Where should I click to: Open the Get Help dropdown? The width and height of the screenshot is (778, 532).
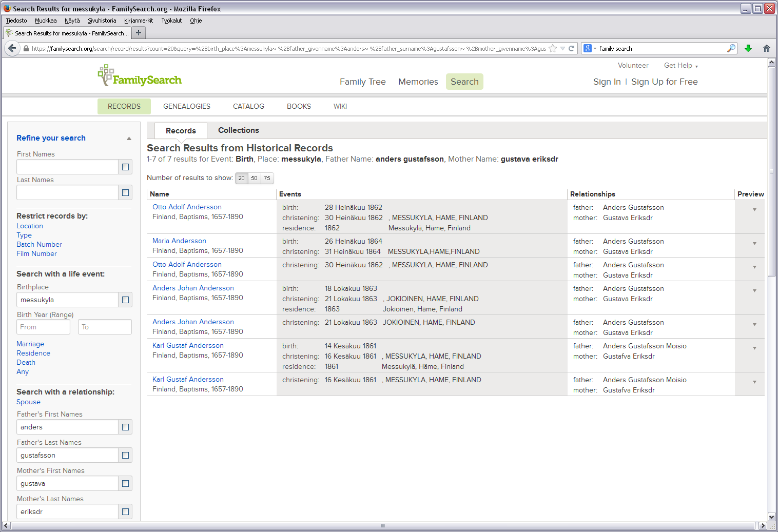pyautogui.click(x=681, y=66)
